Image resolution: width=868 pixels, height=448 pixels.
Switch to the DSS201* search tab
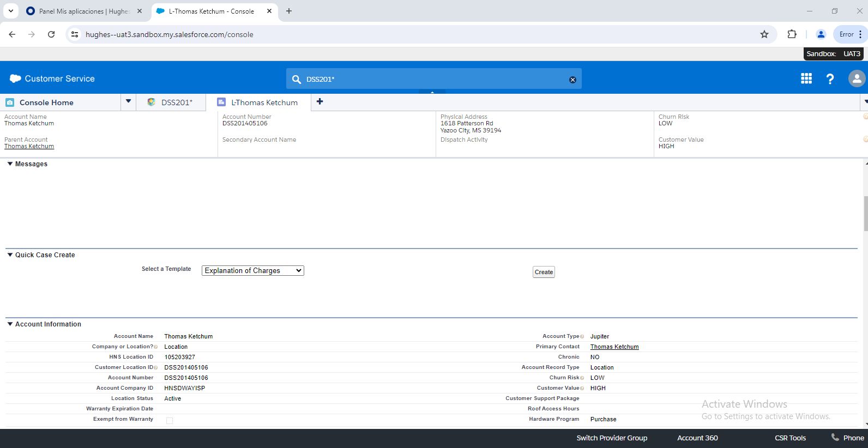tap(176, 102)
